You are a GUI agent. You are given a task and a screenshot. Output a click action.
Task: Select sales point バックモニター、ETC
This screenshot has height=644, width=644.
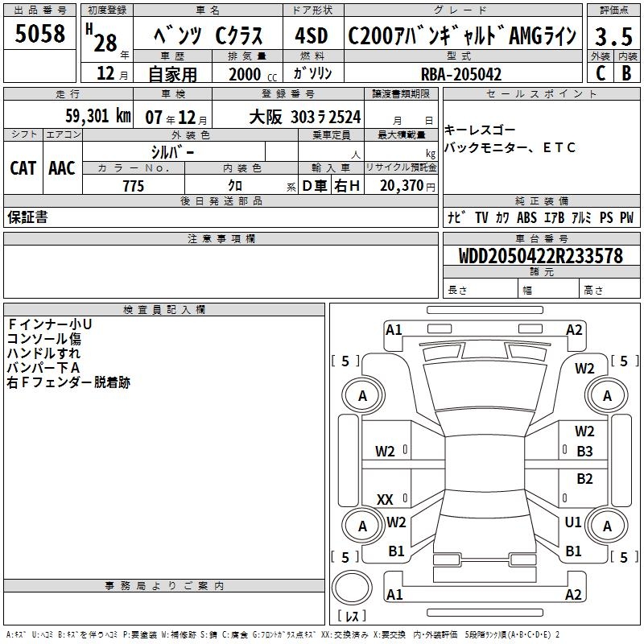pos(510,147)
